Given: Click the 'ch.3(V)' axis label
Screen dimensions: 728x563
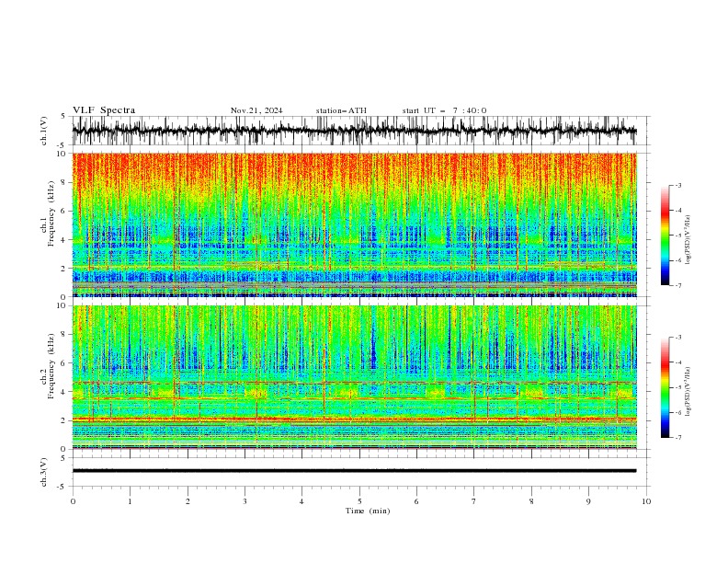Looking at the screenshot, I should click(x=44, y=472).
